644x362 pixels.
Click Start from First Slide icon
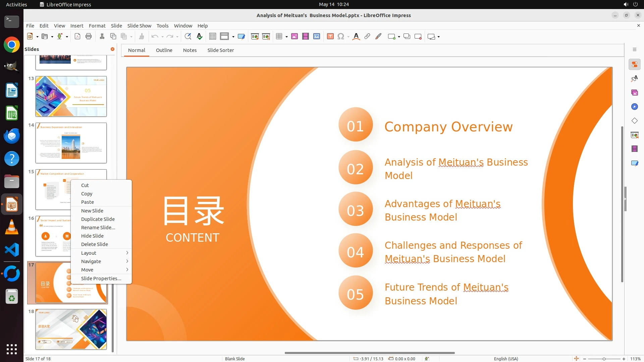point(255,37)
